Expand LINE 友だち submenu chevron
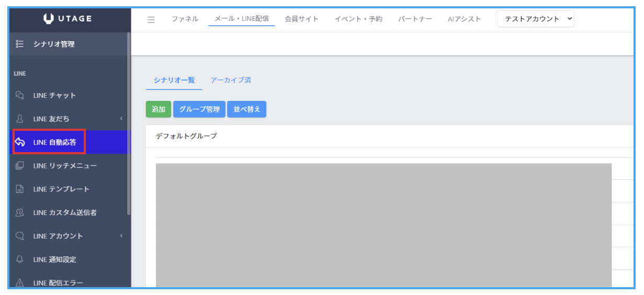The height and width of the screenshot is (295, 644). coord(121,119)
